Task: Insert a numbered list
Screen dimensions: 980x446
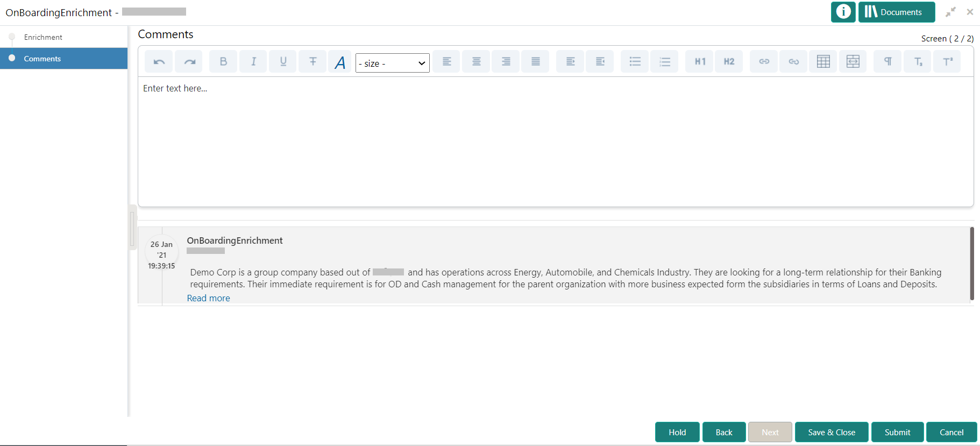Action: pyautogui.click(x=664, y=61)
